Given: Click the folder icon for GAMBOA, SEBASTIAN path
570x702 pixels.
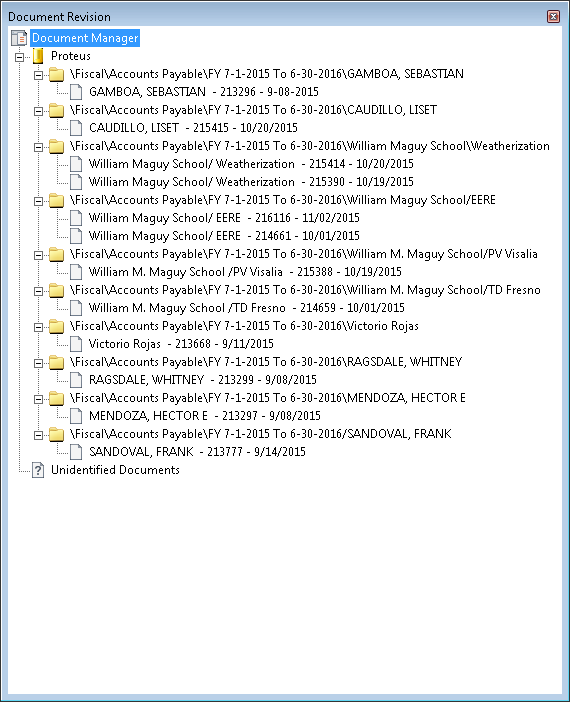Looking at the screenshot, I should (56, 74).
